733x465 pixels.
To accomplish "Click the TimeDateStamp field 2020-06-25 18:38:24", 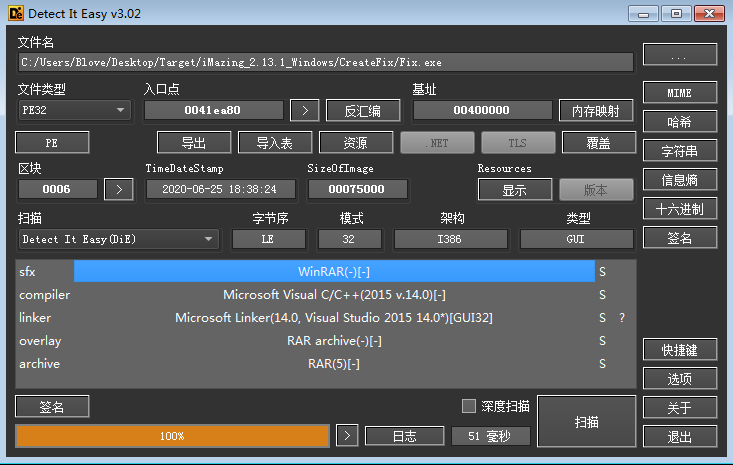I will pyautogui.click(x=220, y=189).
